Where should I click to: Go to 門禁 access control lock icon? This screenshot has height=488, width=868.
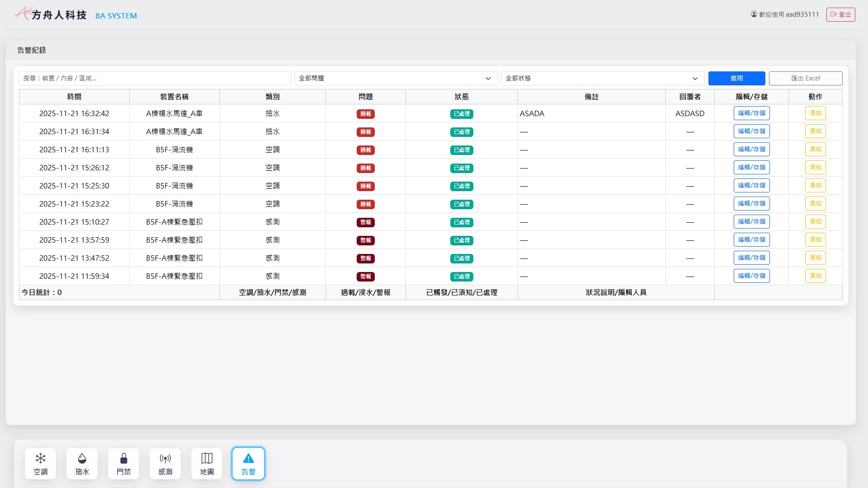coord(123,464)
